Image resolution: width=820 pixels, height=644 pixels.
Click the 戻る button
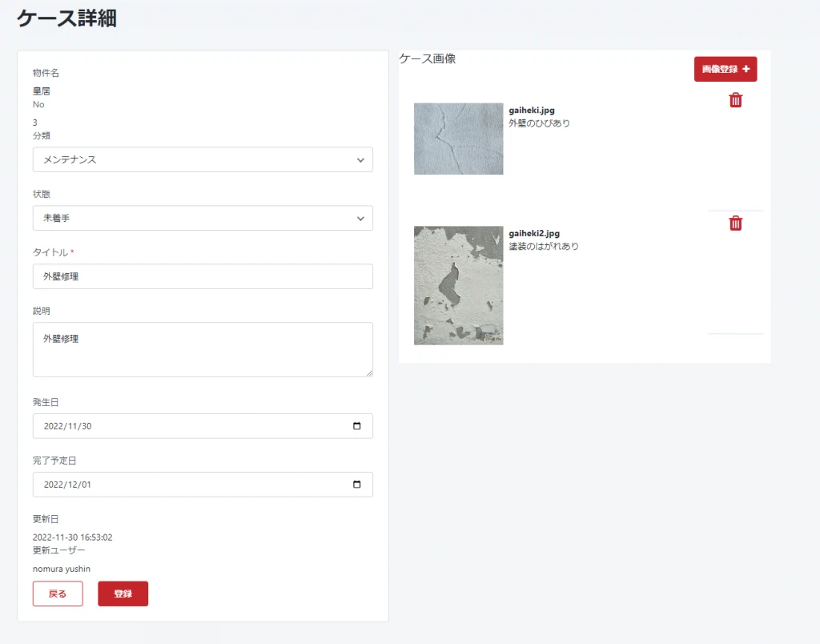pos(58,594)
